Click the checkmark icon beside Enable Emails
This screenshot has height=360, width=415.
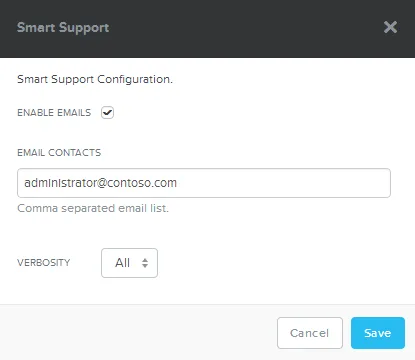(x=107, y=113)
